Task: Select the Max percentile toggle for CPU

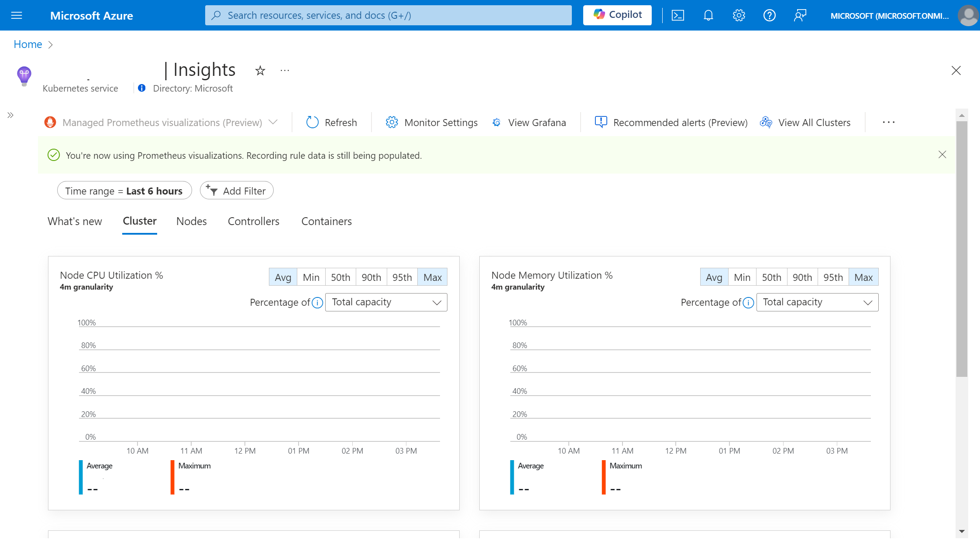Action: [x=432, y=277]
